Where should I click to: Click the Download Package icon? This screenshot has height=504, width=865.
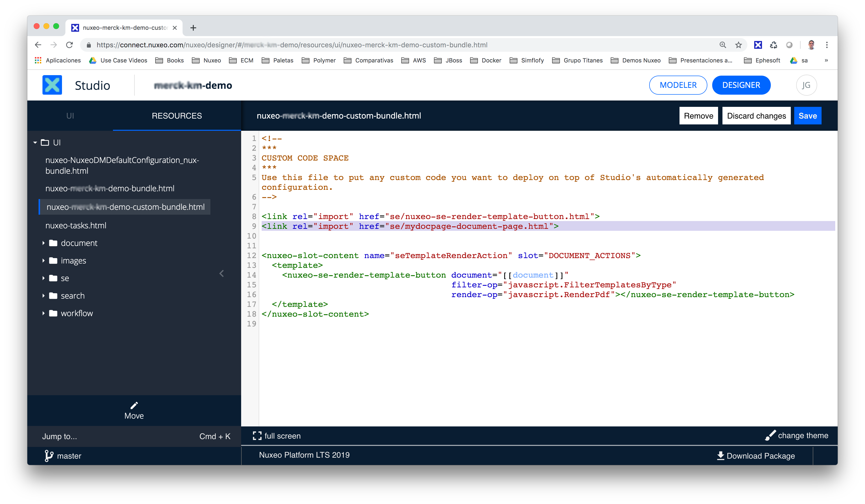click(721, 456)
